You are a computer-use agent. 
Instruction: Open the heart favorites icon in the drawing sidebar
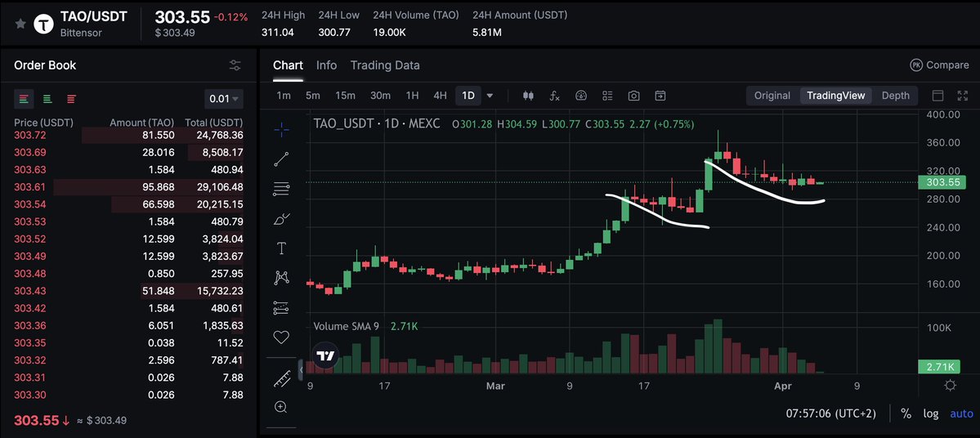[281, 337]
